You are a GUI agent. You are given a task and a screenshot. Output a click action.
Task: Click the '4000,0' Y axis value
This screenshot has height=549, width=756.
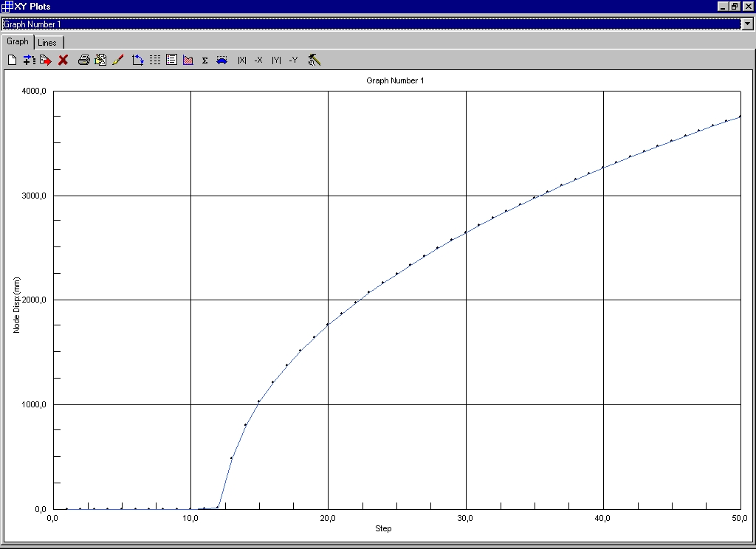(34, 91)
